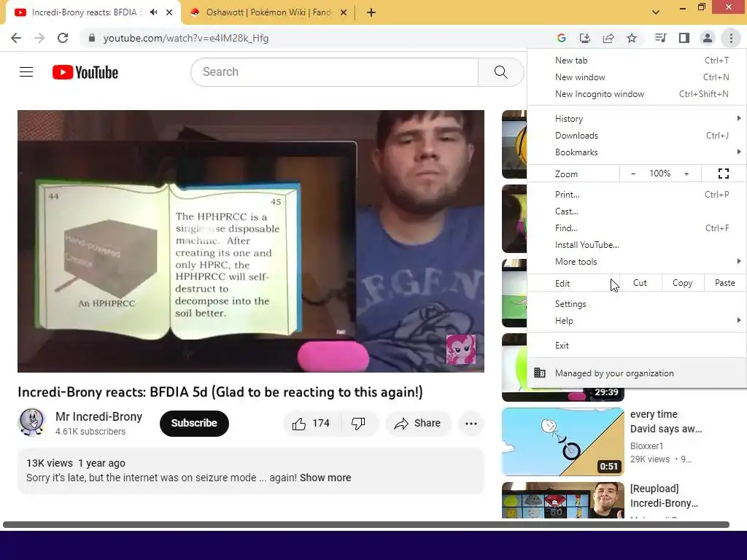Choose Install YouTube... in the menu
This screenshot has width=747, height=560.
[638, 245]
